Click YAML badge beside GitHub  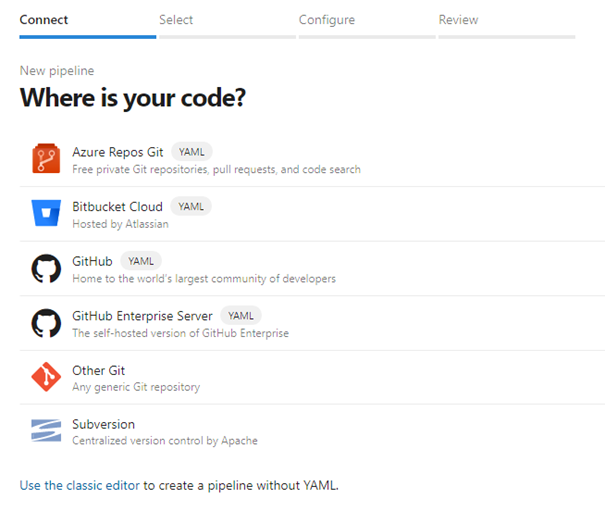pos(141,261)
